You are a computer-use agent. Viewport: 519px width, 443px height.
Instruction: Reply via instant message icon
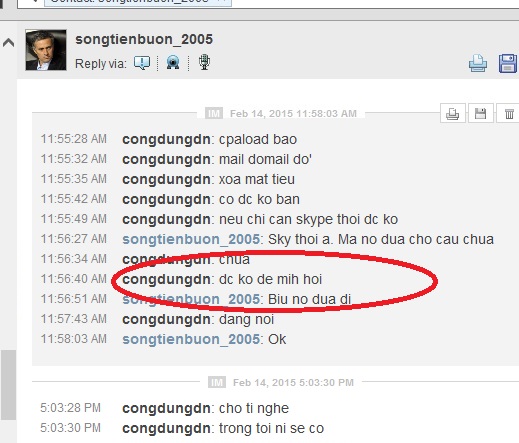pyautogui.click(x=142, y=63)
